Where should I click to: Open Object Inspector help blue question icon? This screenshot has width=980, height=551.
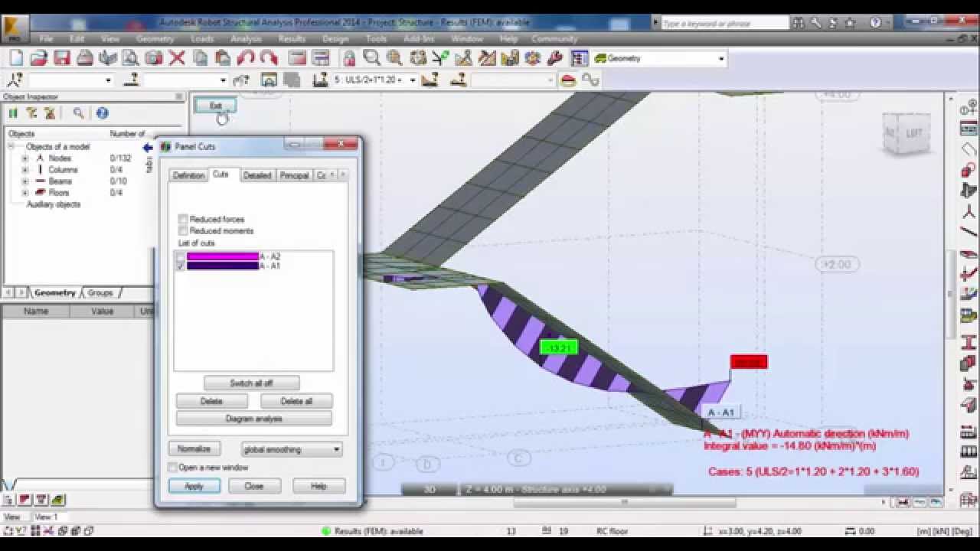102,113
